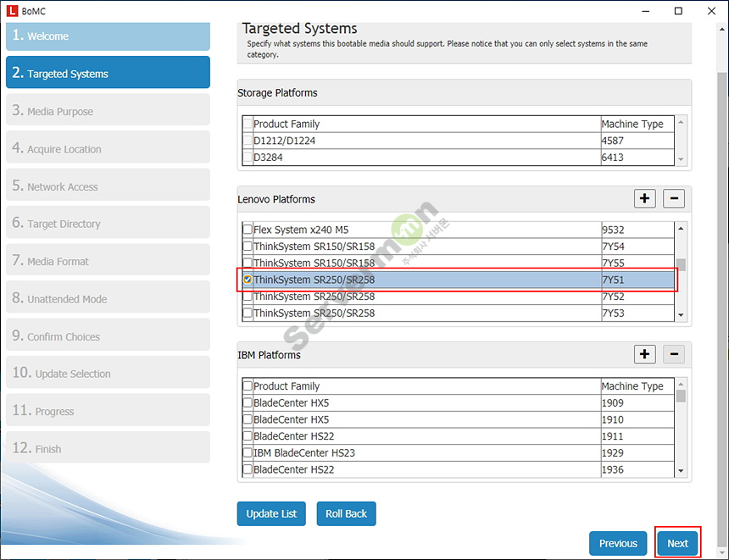Click Lenovo Platforms list scroll-down arrow
This screenshot has height=560, width=729.
pos(681,315)
